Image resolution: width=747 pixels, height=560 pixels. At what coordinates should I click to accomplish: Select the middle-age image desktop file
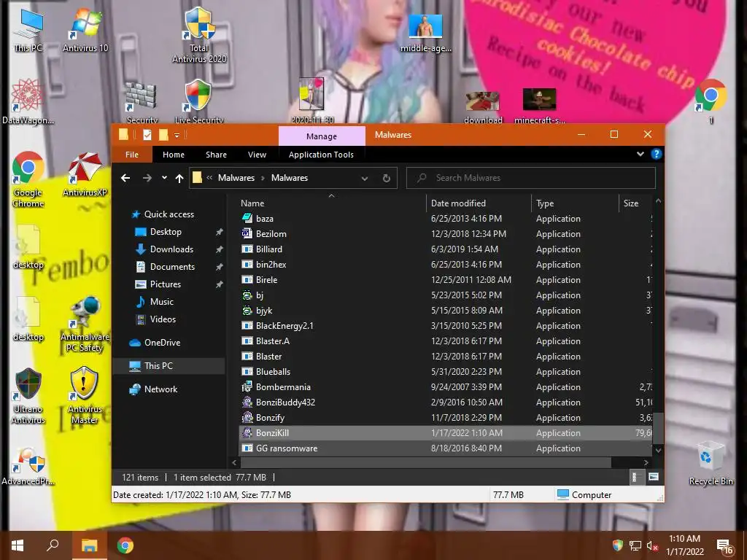425,32
